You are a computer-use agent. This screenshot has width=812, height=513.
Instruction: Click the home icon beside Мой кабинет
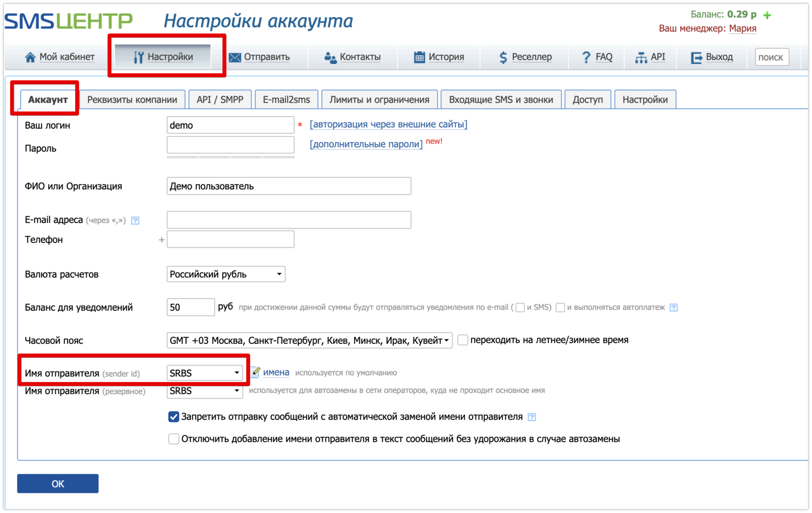coord(30,57)
